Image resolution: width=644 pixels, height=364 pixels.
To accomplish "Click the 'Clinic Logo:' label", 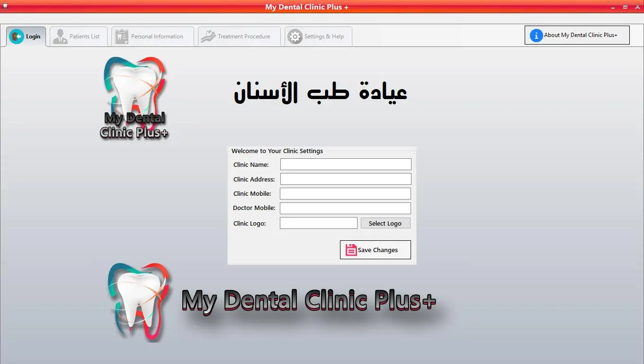I will [x=250, y=223].
